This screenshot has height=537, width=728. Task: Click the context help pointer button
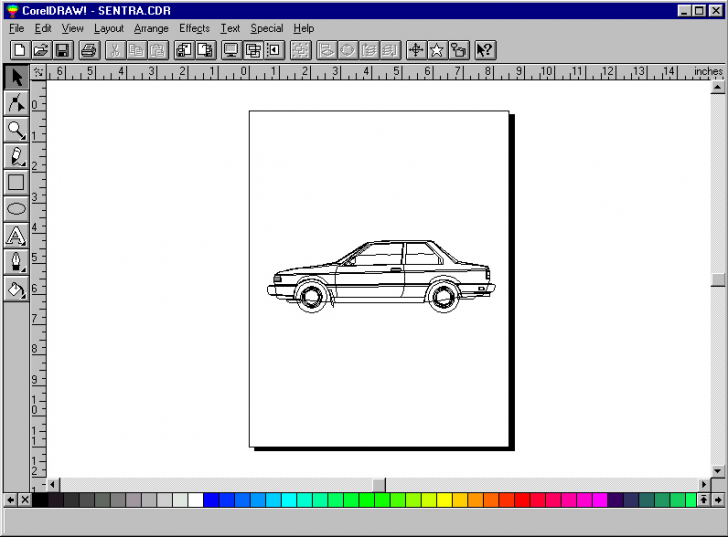[x=484, y=49]
